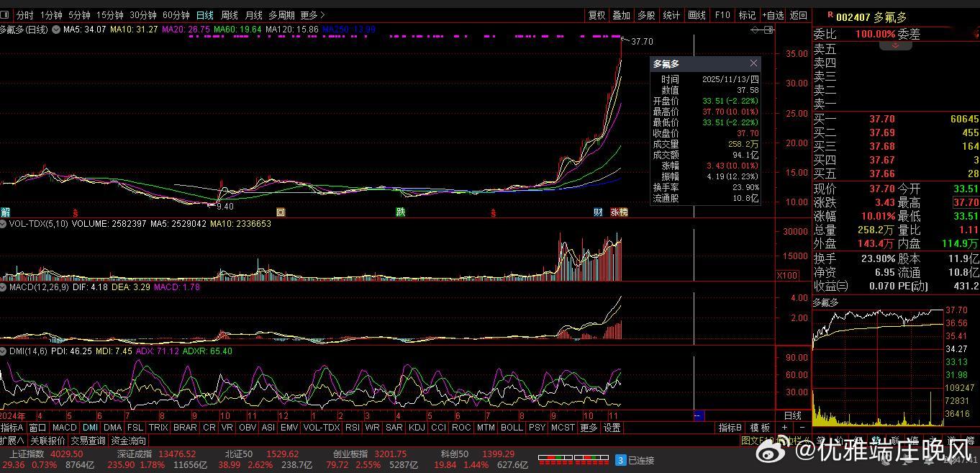Image resolution: width=980 pixels, height=473 pixels.
Task: Add stock via +自选 button
Action: [x=773, y=15]
